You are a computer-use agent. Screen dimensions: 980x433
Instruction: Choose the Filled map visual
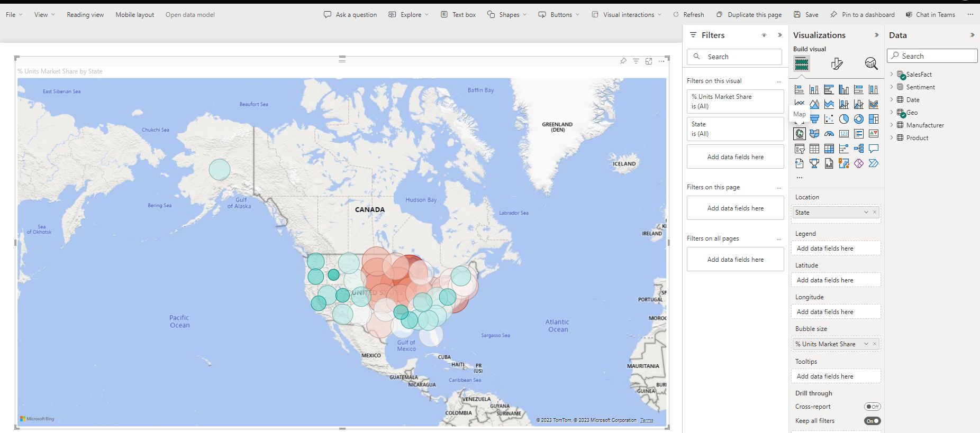[x=814, y=134]
